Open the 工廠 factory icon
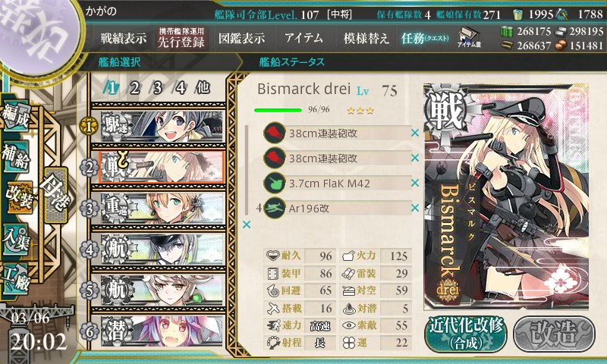 pyautogui.click(x=15, y=279)
